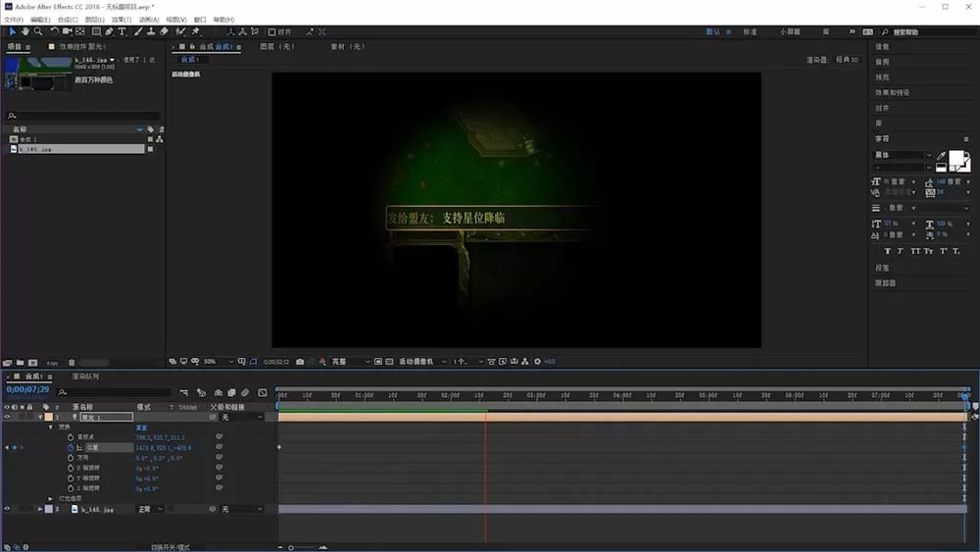Click Toggle Switches/Modes button below timeline
This screenshot has height=552, width=980.
tap(170, 547)
